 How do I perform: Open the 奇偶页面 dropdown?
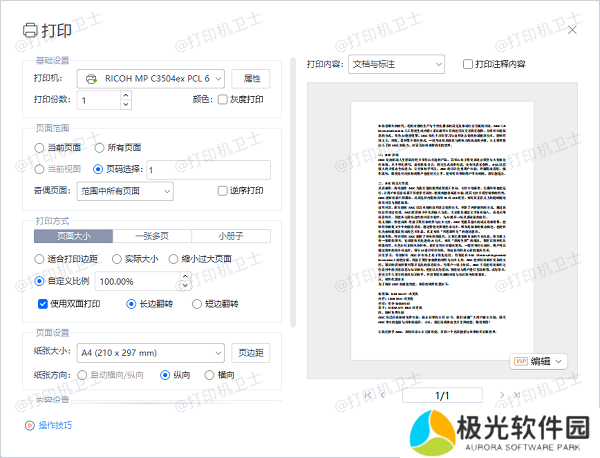[x=125, y=191]
